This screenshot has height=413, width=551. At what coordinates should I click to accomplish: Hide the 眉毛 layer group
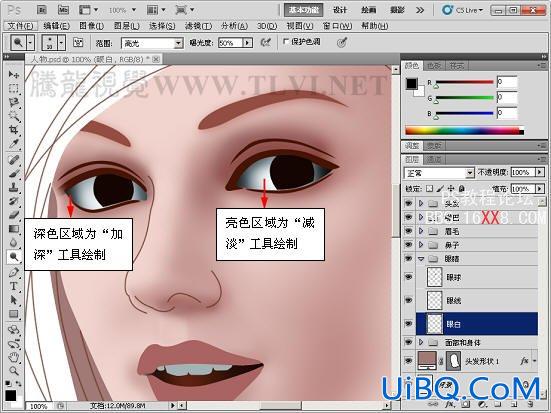pyautogui.click(x=408, y=231)
